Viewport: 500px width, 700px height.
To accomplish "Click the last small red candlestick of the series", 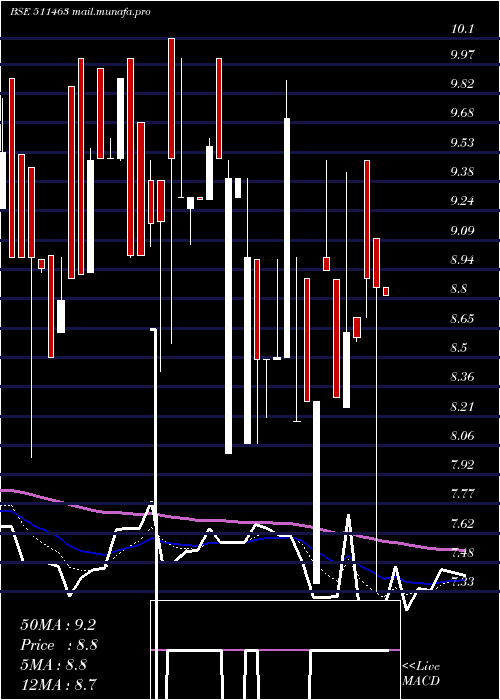I will [386, 292].
